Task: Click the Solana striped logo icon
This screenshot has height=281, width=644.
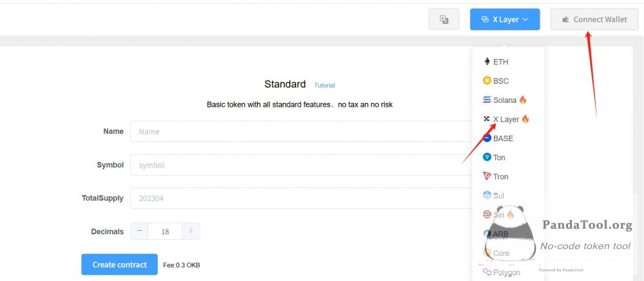Action: 487,100
